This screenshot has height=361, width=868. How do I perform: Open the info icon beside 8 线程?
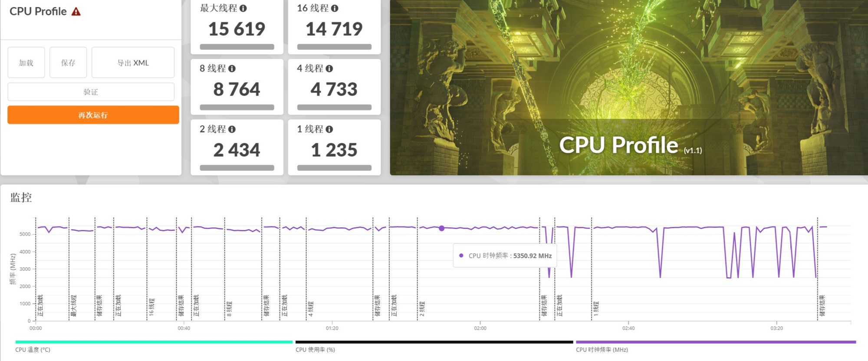point(232,69)
